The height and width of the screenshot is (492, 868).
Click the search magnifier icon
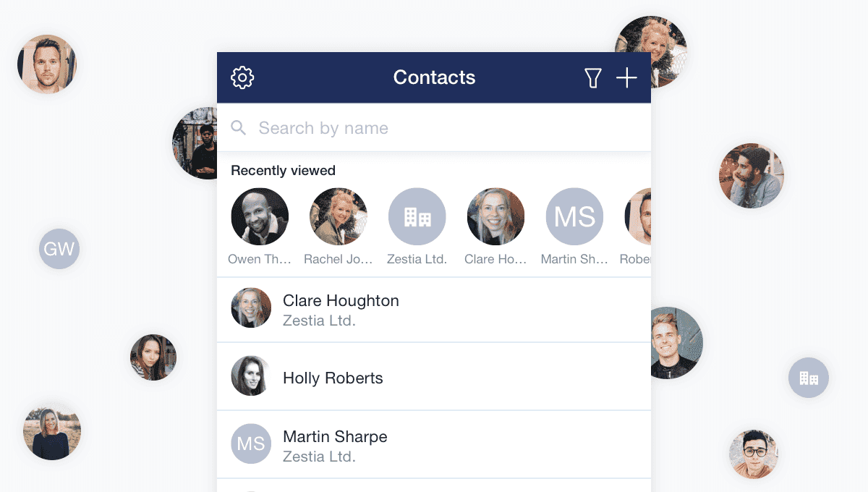coord(239,128)
